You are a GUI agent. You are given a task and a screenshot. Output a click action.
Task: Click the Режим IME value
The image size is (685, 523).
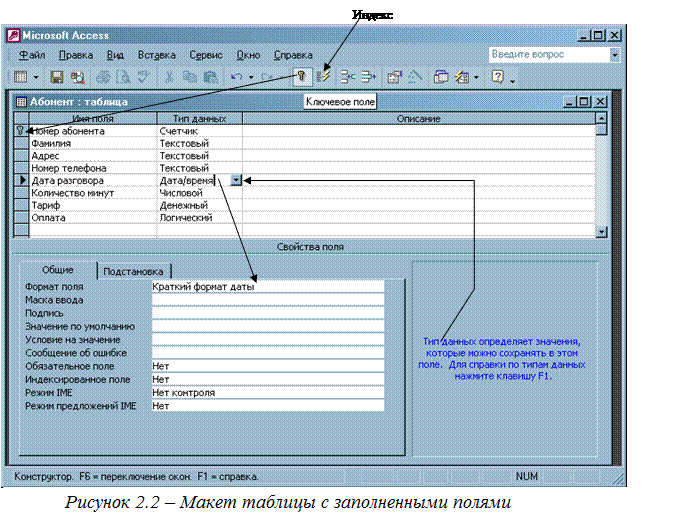(268, 392)
